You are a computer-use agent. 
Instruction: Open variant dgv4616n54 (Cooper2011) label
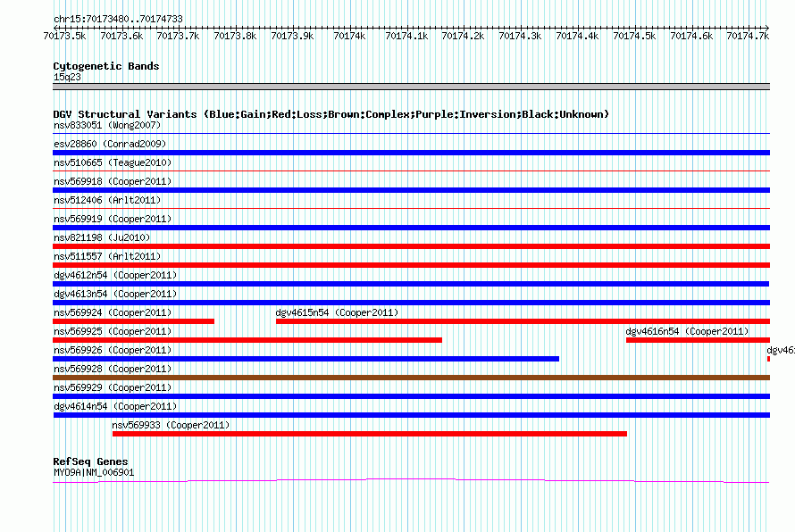coord(687,331)
